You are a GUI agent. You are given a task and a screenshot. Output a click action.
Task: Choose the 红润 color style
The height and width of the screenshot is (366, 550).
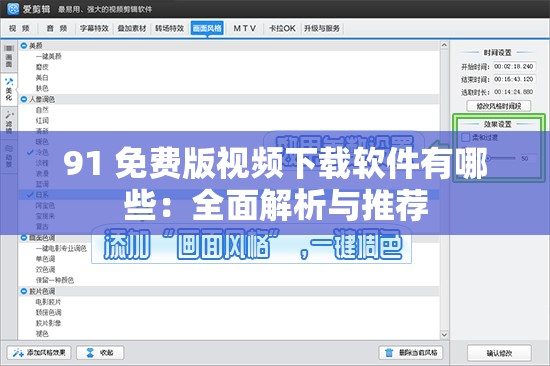pos(42,121)
